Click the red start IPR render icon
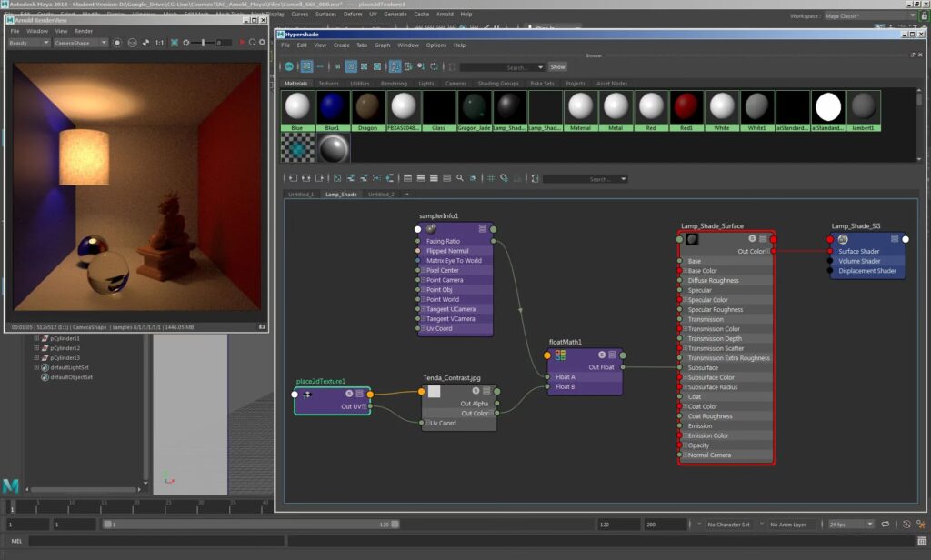Screen dimensions: 931x560 [x=242, y=43]
